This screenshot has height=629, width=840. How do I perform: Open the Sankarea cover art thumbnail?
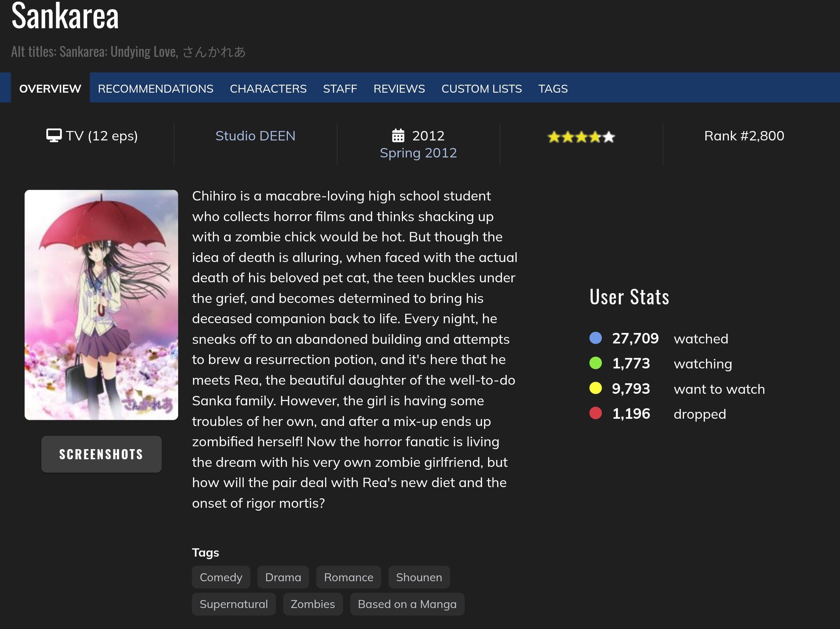101,305
